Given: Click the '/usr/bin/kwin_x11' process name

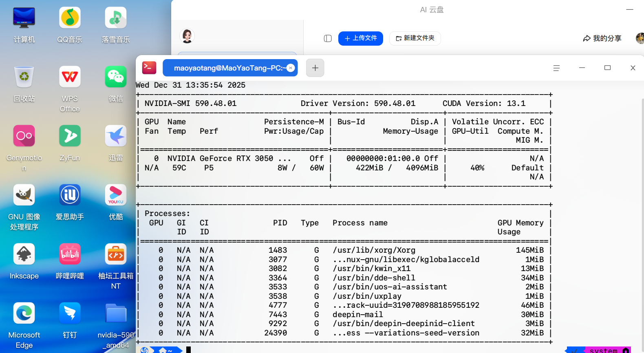Looking at the screenshot, I should (372, 269).
